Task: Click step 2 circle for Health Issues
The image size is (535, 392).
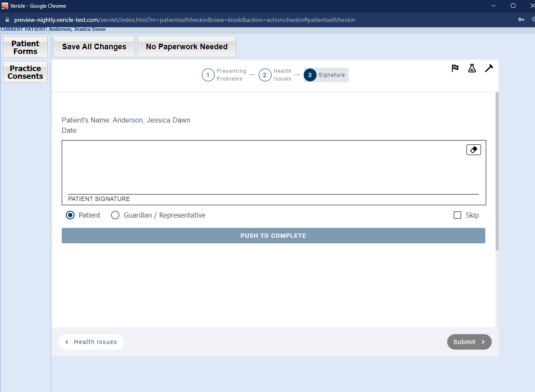Action: (x=265, y=75)
